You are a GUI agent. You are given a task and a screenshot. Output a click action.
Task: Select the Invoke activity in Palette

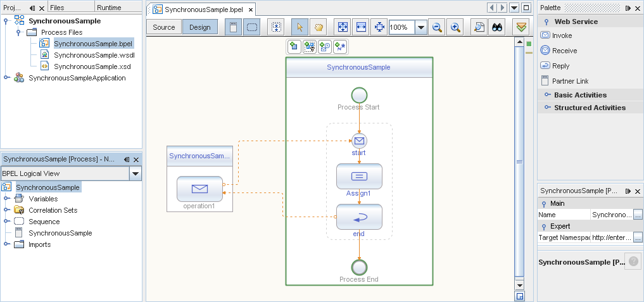562,35
